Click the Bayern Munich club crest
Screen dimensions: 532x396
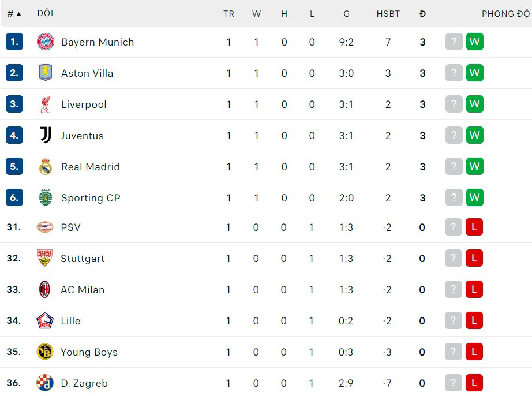click(46, 42)
